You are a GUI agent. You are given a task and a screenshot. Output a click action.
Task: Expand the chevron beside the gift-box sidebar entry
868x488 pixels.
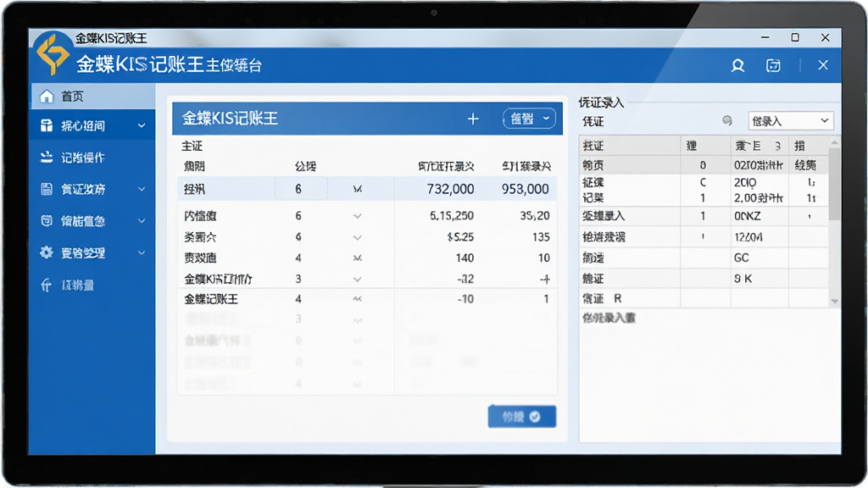point(142,125)
